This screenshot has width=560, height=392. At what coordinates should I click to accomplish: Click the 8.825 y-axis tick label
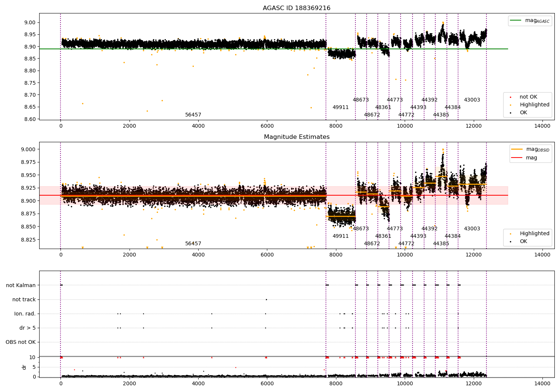point(28,239)
